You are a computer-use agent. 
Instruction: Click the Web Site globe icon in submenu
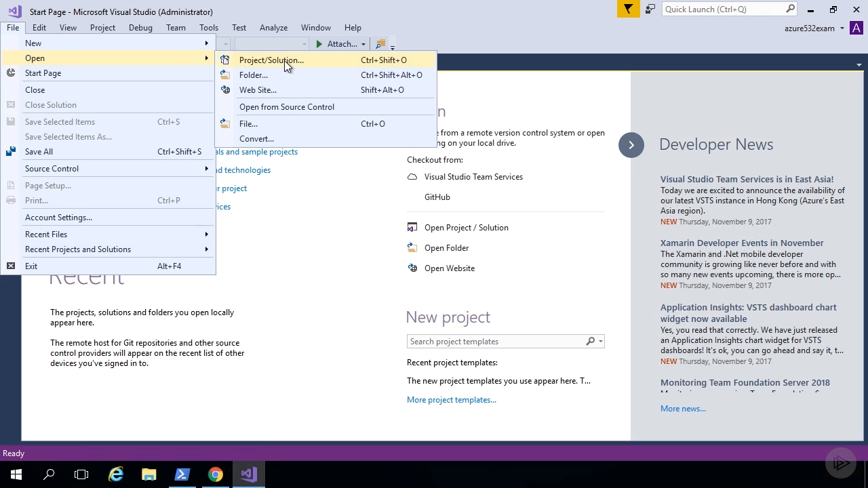pos(224,90)
